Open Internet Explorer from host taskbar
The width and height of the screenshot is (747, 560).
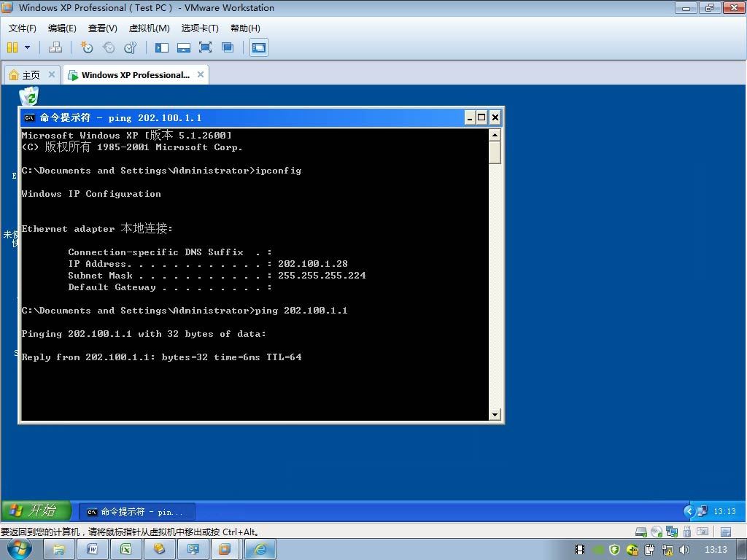coord(260,550)
